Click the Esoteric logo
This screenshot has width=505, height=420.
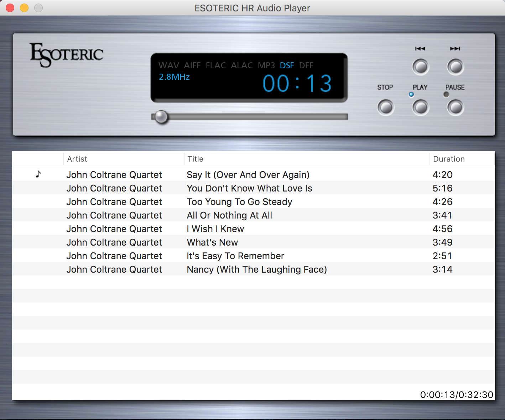(x=67, y=55)
